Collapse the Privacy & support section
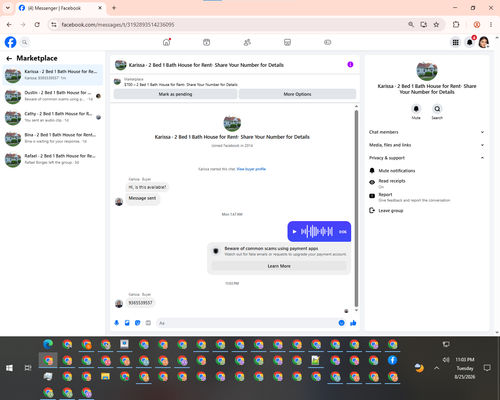 (x=426, y=158)
